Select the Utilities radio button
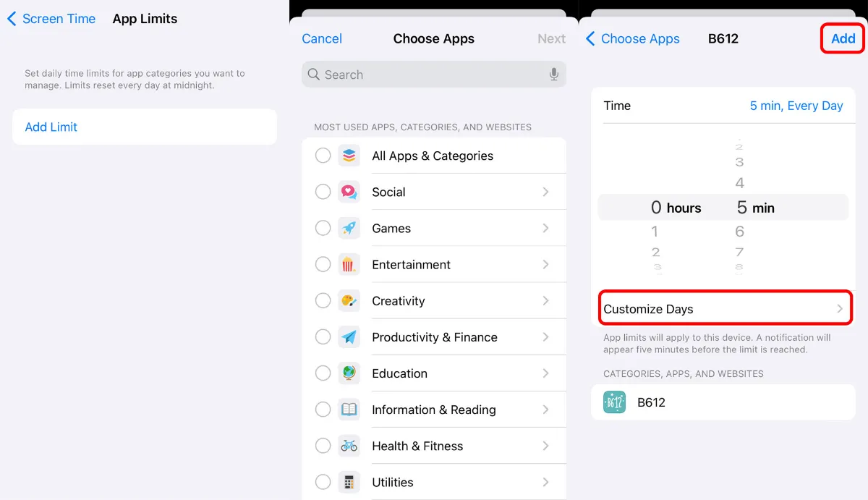 click(323, 482)
